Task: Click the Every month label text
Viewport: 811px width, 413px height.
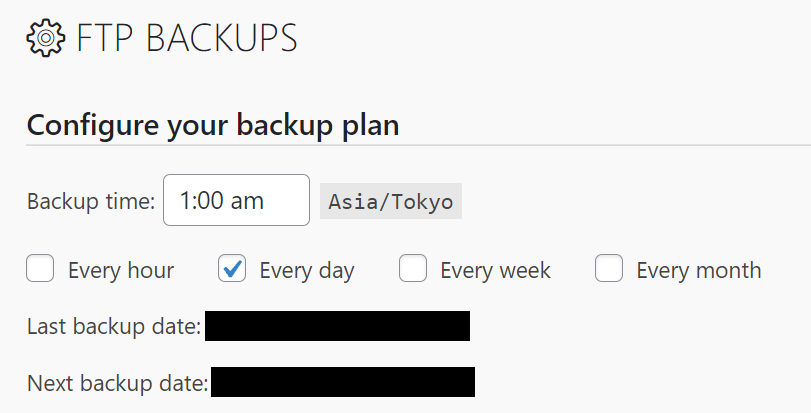Action: tap(699, 270)
